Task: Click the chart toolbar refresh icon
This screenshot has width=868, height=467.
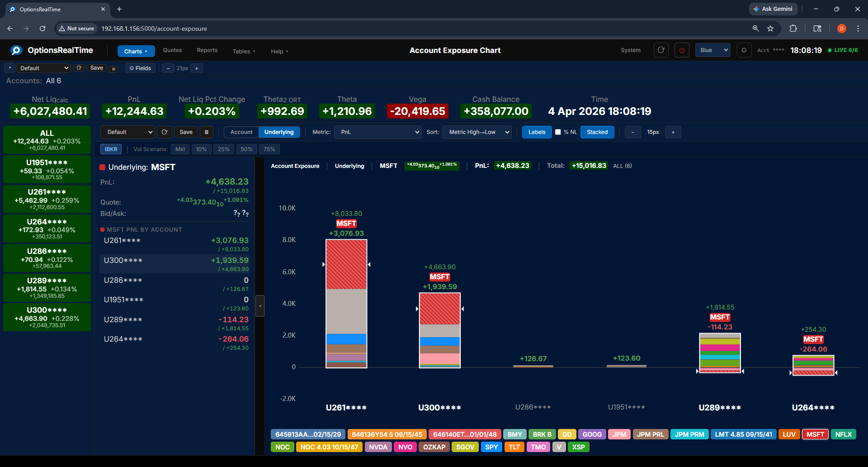Action: (164, 132)
